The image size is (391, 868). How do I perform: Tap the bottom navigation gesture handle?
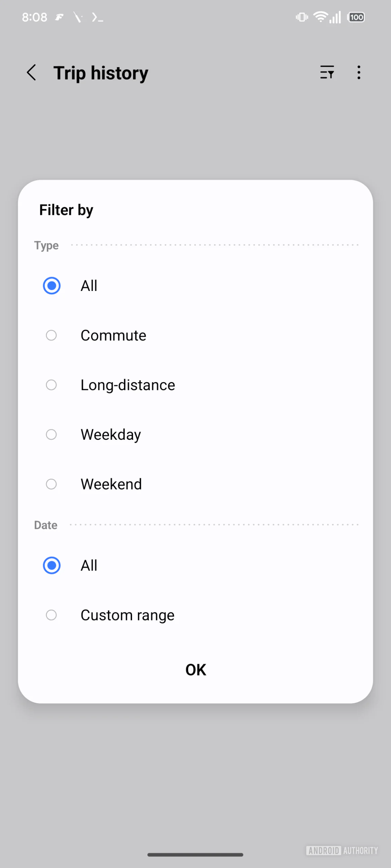pos(195,855)
